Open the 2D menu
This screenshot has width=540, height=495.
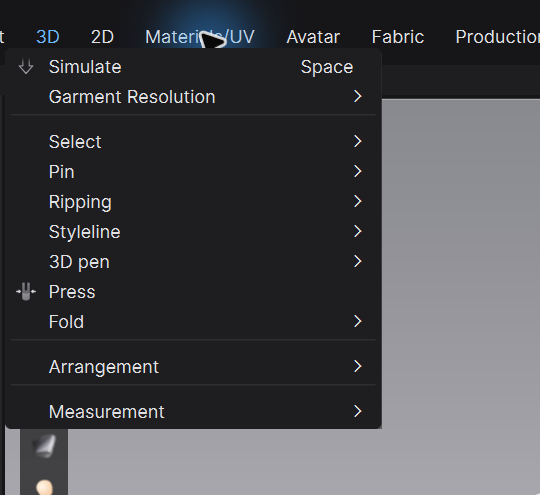(x=102, y=37)
